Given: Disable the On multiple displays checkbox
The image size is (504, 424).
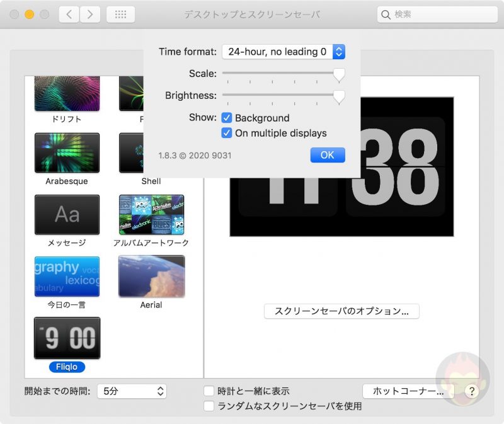Looking at the screenshot, I should [227, 134].
